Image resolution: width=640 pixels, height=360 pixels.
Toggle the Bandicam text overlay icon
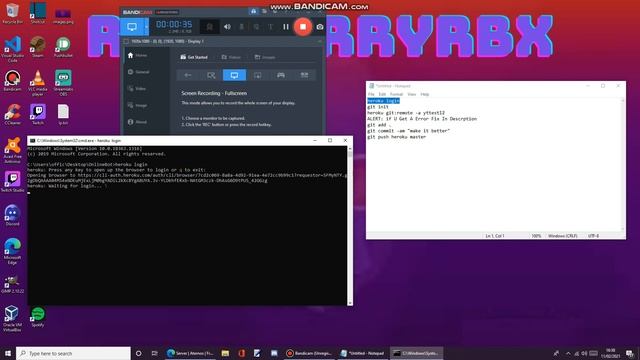click(x=271, y=27)
